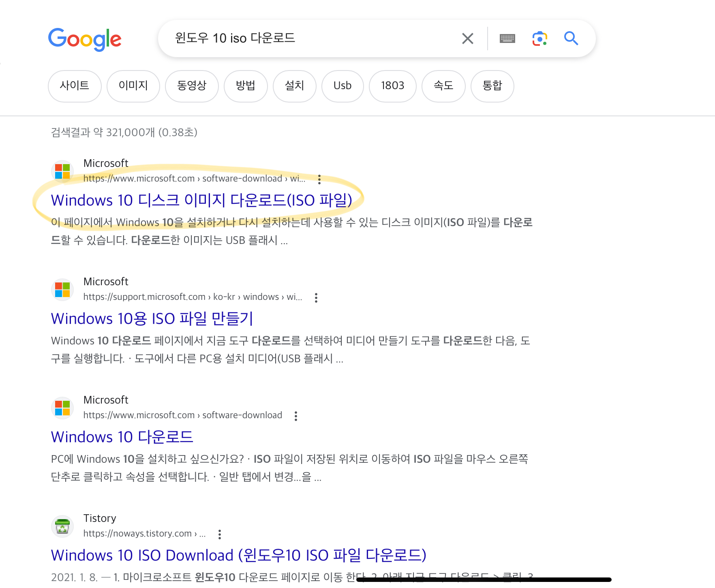The height and width of the screenshot is (588, 715).
Task: Click the noways.tistory.com URL
Action: pos(144,533)
